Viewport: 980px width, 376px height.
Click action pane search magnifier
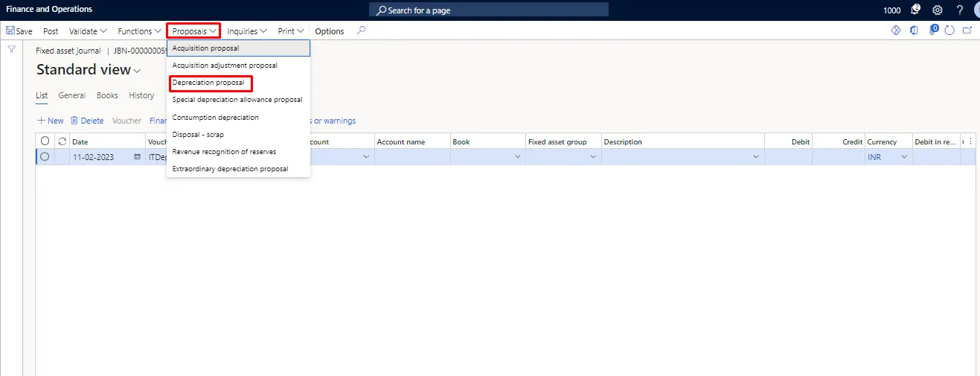pos(362,31)
